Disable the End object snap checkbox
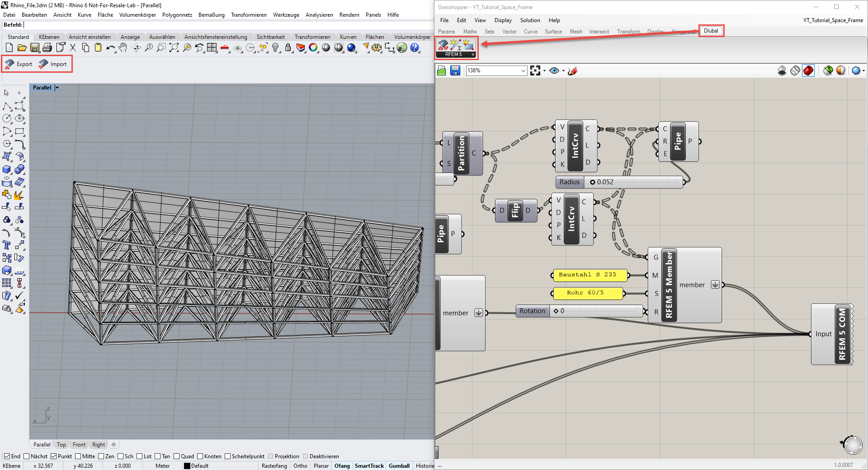 point(7,456)
